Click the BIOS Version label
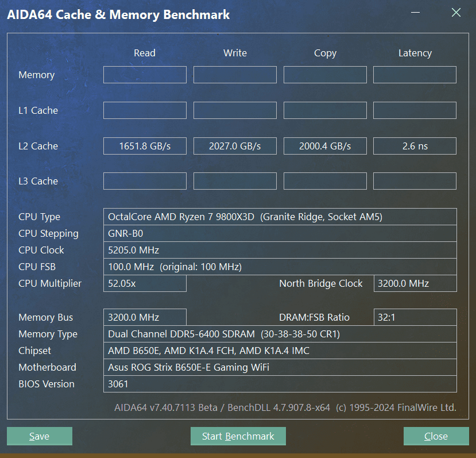 click(47, 384)
